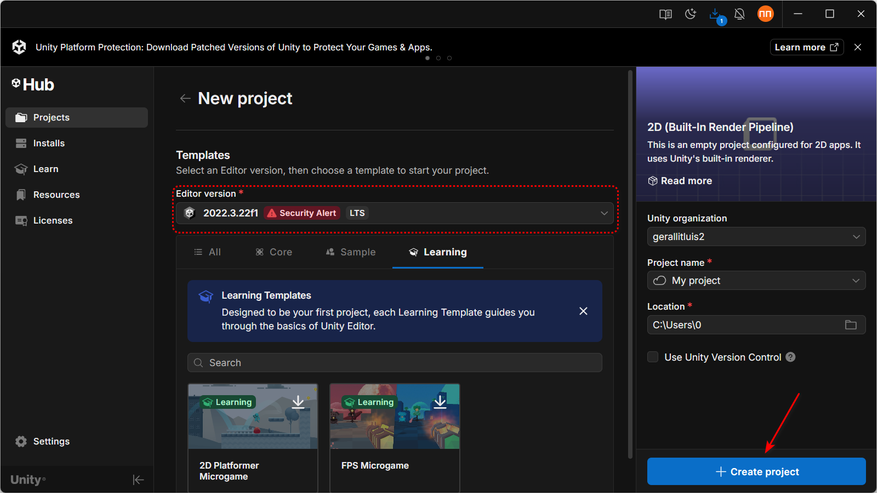Open the downloads icon with badge
877x493 pixels.
715,14
